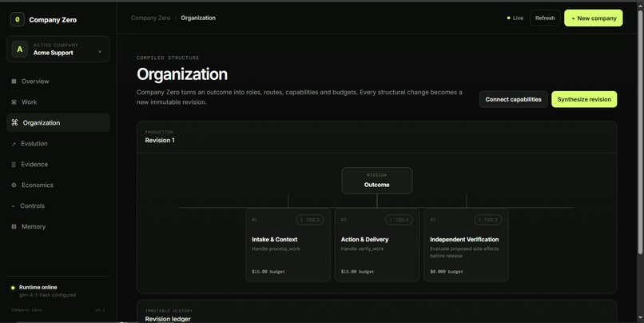Click the Company Zero logo icon
This screenshot has height=323, width=644.
tap(18, 19)
